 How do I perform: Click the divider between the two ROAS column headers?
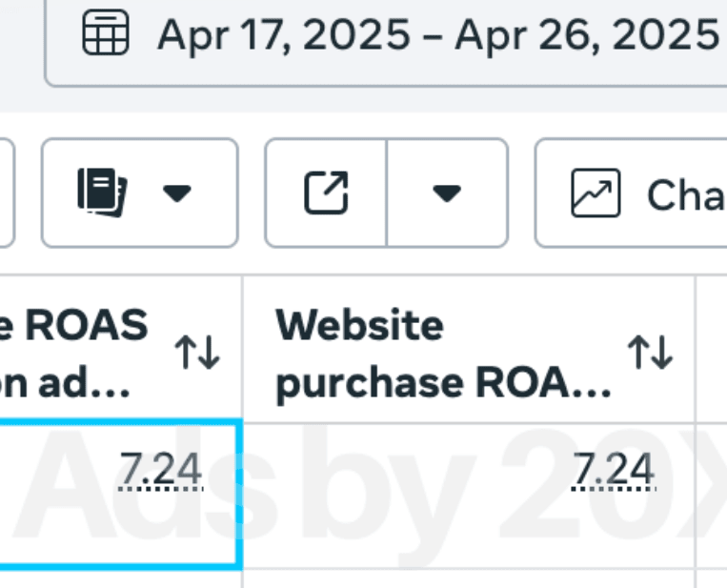(243, 351)
